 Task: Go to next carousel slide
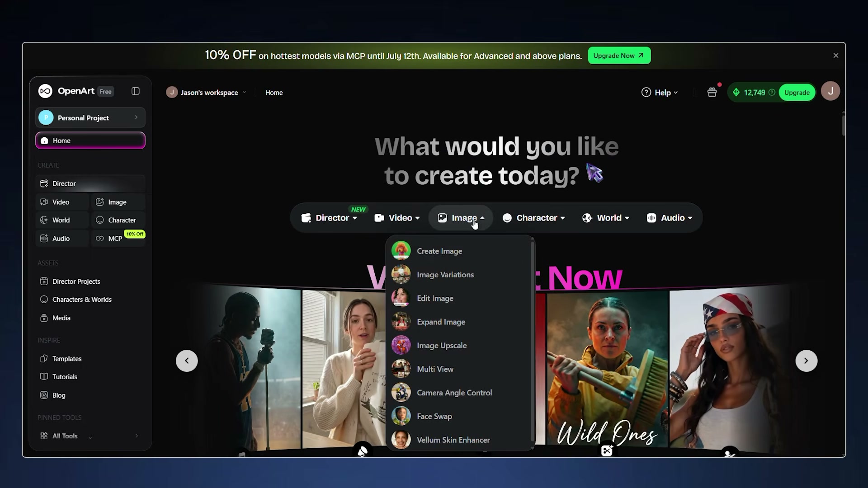pos(807,361)
